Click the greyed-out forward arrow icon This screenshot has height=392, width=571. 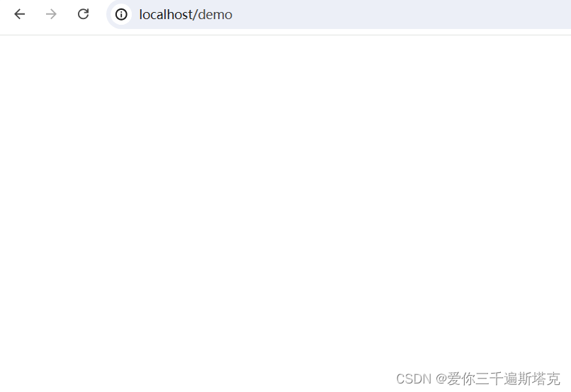(51, 14)
